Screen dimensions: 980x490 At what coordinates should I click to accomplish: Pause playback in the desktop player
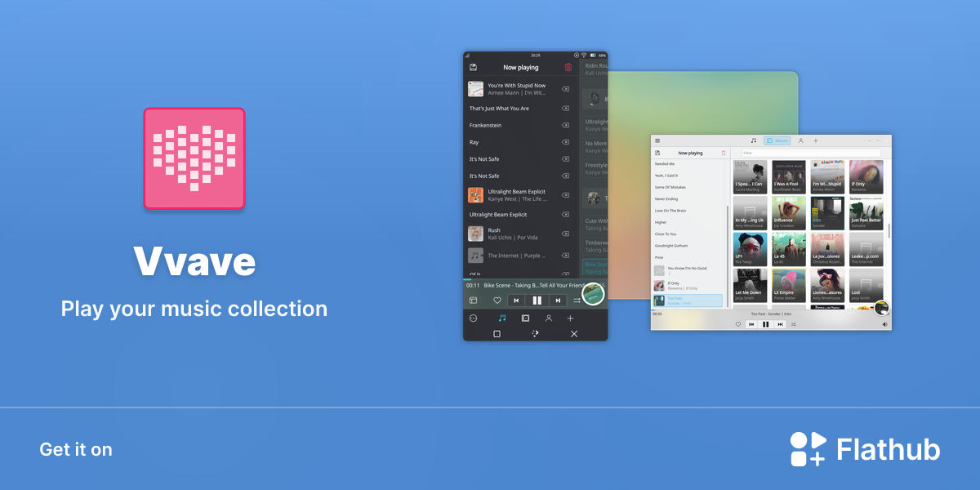pyautogui.click(x=766, y=324)
